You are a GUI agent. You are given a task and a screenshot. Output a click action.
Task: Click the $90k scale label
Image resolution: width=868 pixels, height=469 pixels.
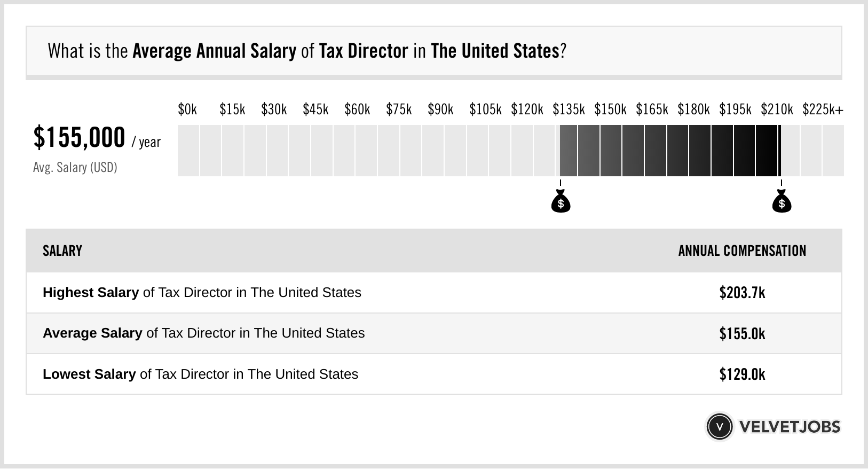pos(440,110)
